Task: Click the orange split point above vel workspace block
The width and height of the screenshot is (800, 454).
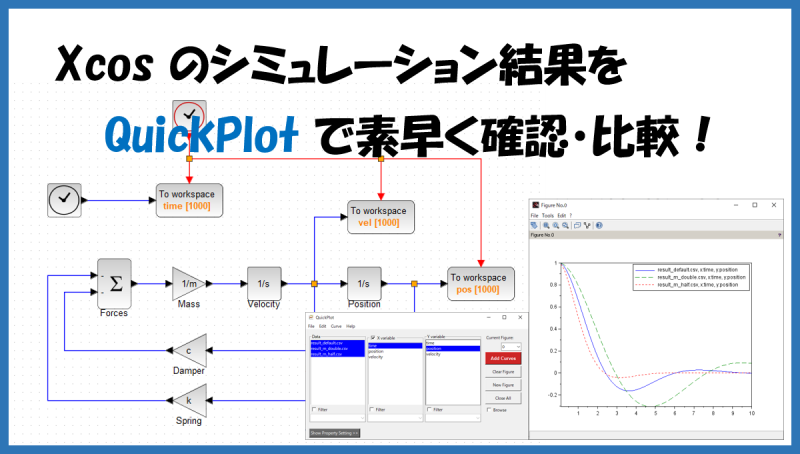Action: click(x=381, y=159)
